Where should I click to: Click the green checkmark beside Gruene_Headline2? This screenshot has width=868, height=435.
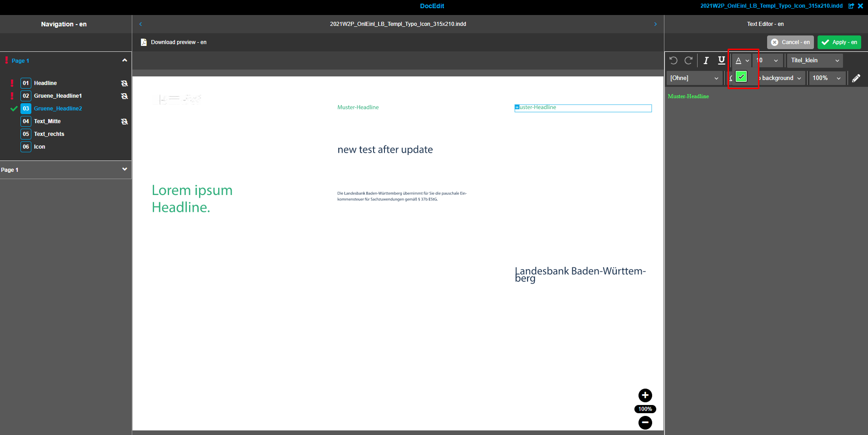14,109
